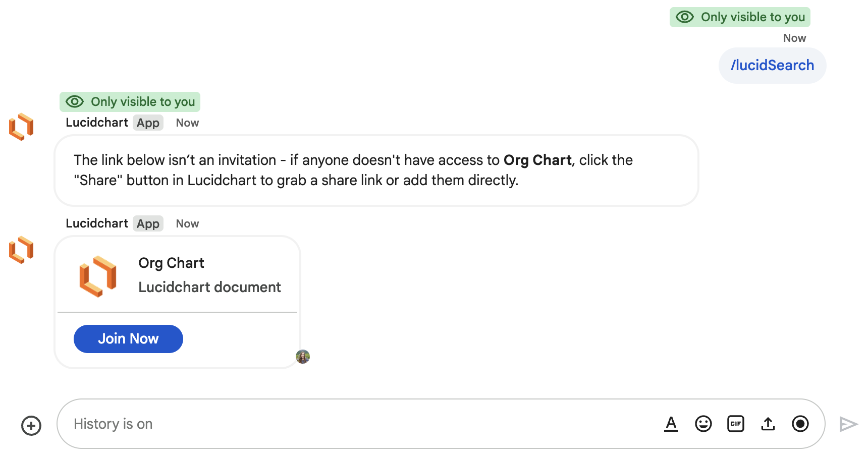Click the Lucidchart app avatar beside the message

pyautogui.click(x=20, y=127)
